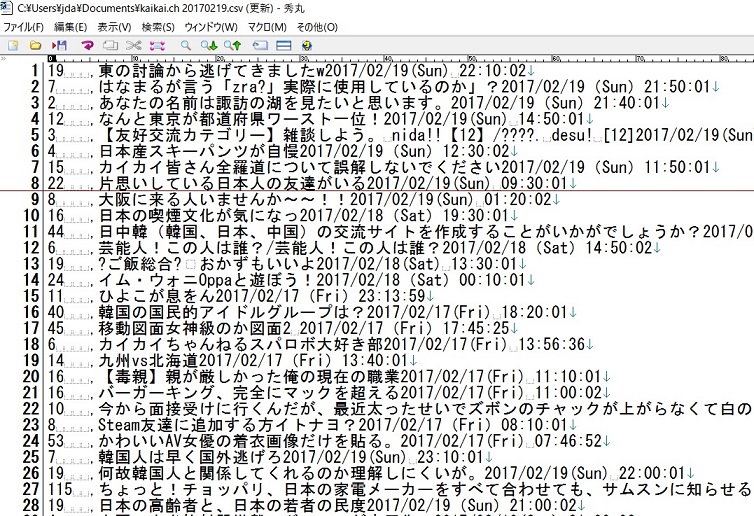The height and width of the screenshot is (516, 754).
Task: Open a file using the folder icon
Action: pyautogui.click(x=37, y=46)
